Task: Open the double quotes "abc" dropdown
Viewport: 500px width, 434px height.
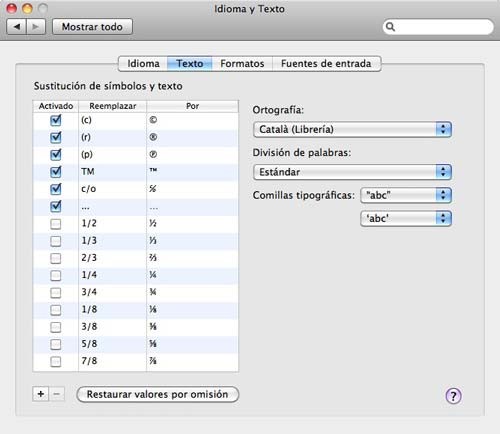Action: tap(406, 195)
